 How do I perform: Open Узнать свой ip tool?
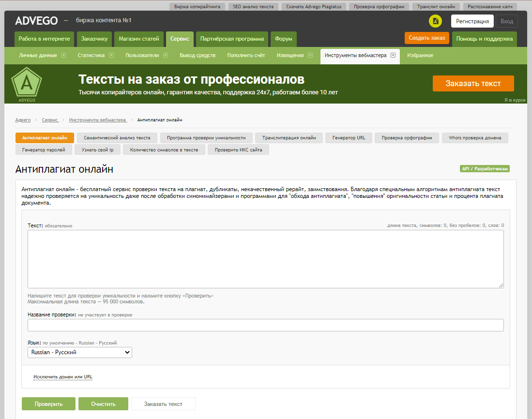(98, 150)
